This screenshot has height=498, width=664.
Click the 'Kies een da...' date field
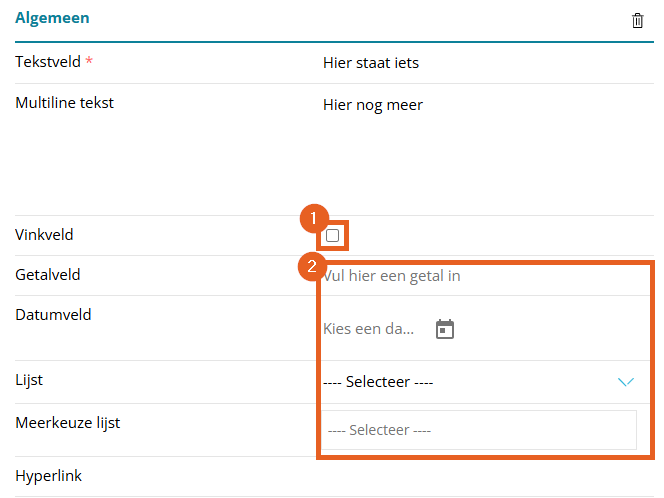(369, 329)
